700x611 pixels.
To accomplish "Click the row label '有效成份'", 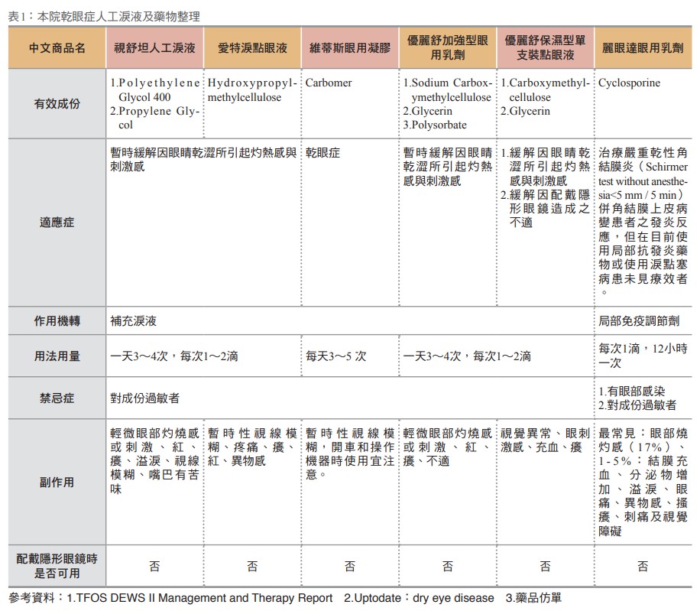I will coord(57,104).
